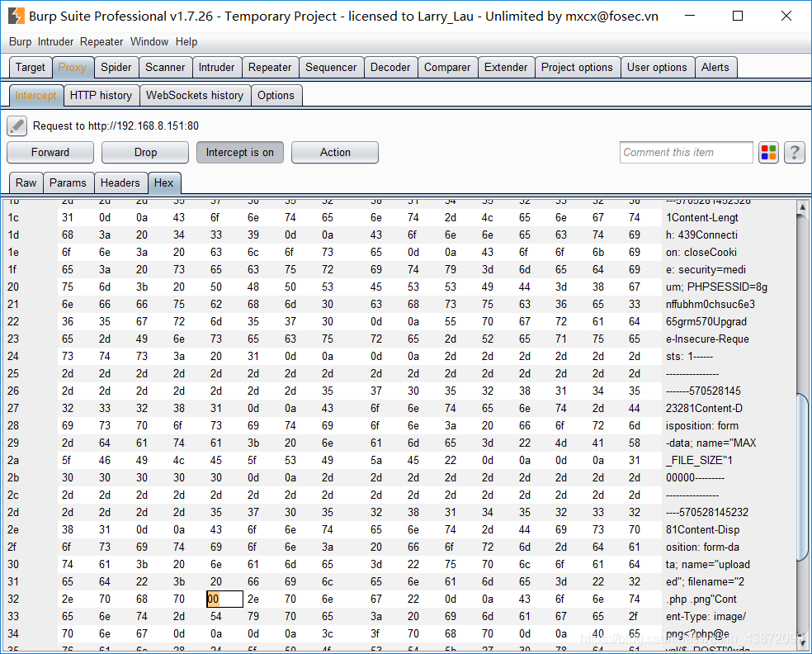Image resolution: width=812 pixels, height=654 pixels.
Task: Select the Hex view tab
Action: click(x=163, y=183)
